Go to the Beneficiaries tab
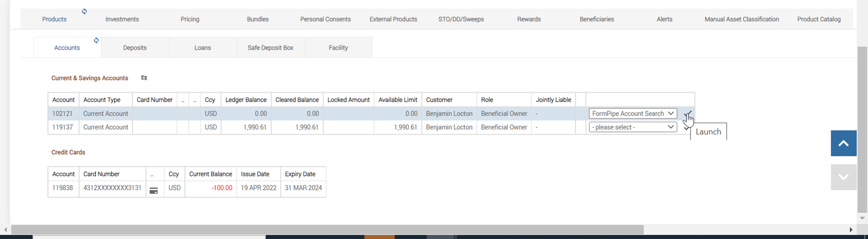 [597, 19]
